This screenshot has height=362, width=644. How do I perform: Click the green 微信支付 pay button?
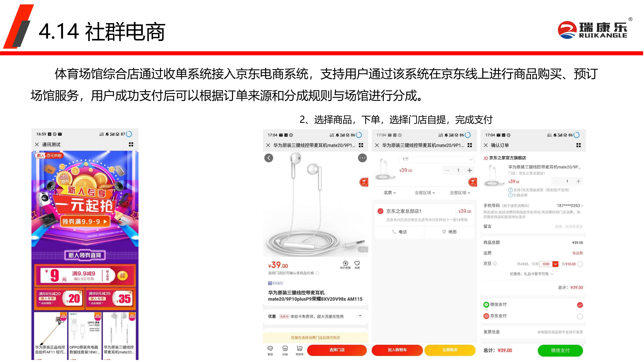[x=560, y=350]
